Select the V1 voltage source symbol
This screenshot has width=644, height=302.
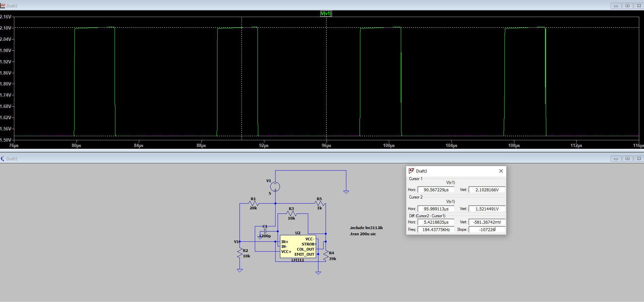click(x=275, y=187)
